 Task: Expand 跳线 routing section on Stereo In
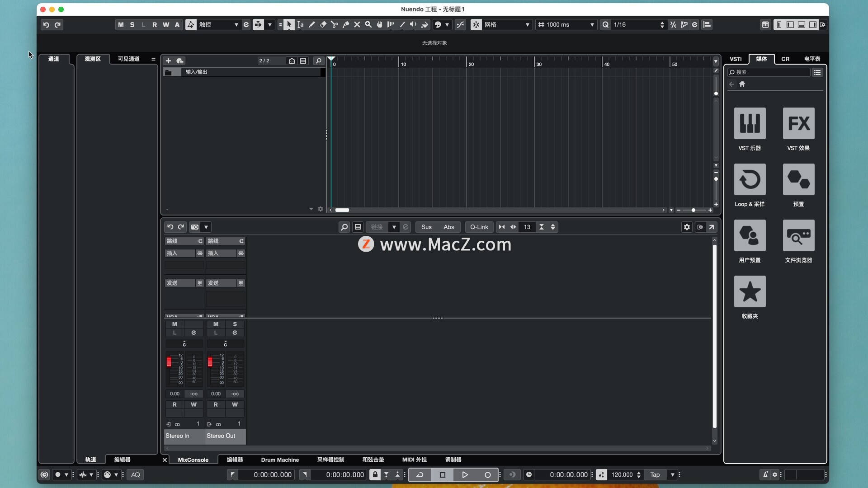(x=184, y=241)
